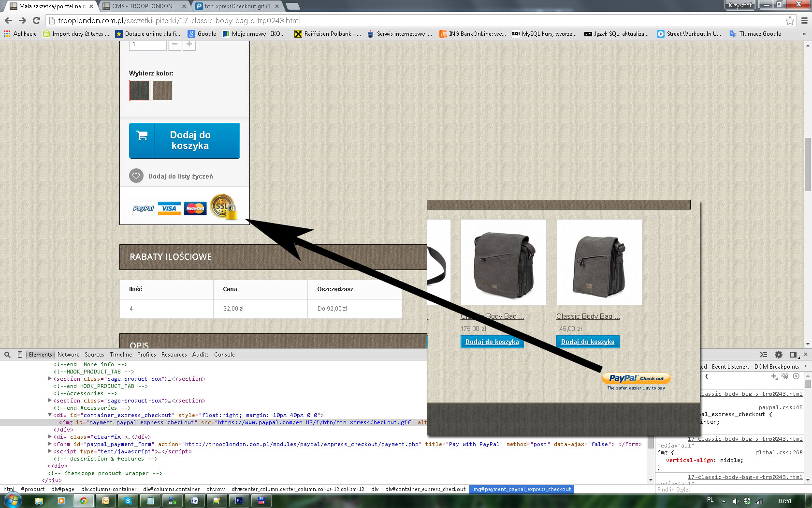The image size is (812, 508).
Task: Open the DevTools Sources tab
Action: point(94,355)
